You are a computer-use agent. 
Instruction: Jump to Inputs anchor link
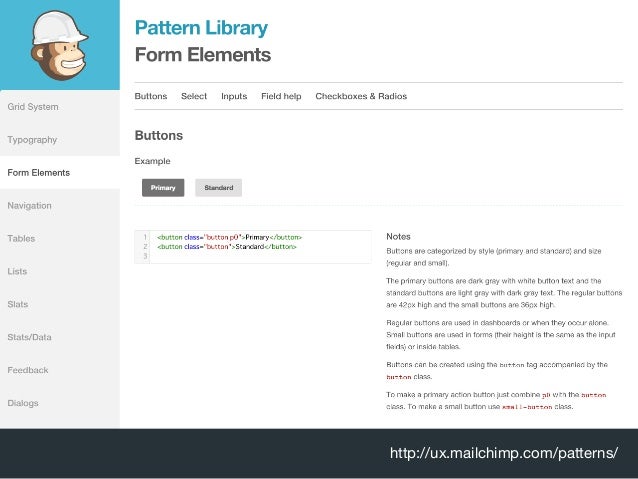234,96
